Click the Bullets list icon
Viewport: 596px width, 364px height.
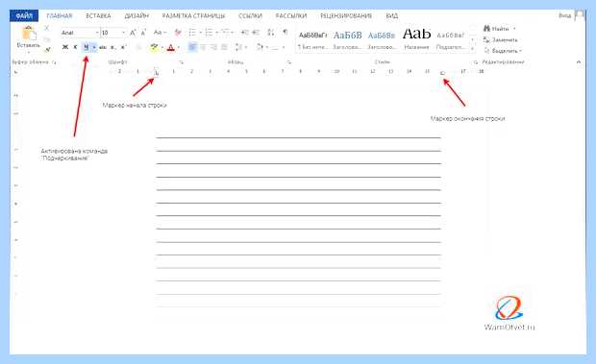coord(192,33)
